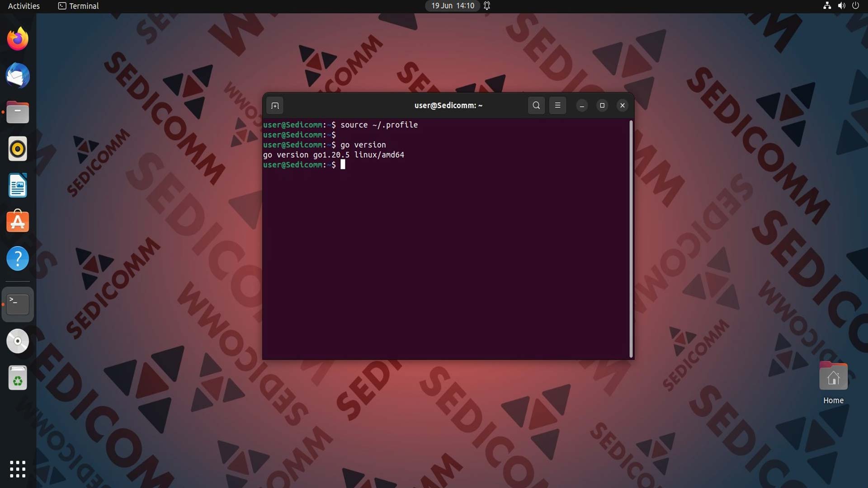868x488 pixels.
Task: Open LibreOffice Writer from the dock
Action: 18,185
